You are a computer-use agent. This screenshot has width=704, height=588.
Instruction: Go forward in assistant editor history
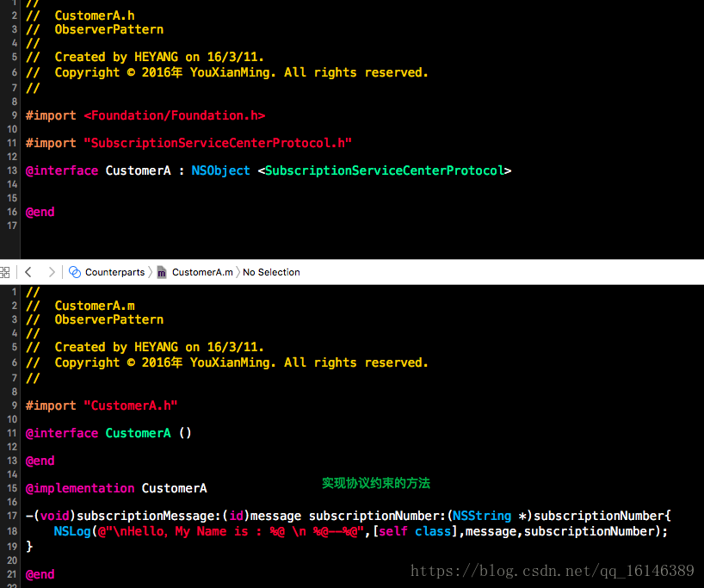pos(52,272)
